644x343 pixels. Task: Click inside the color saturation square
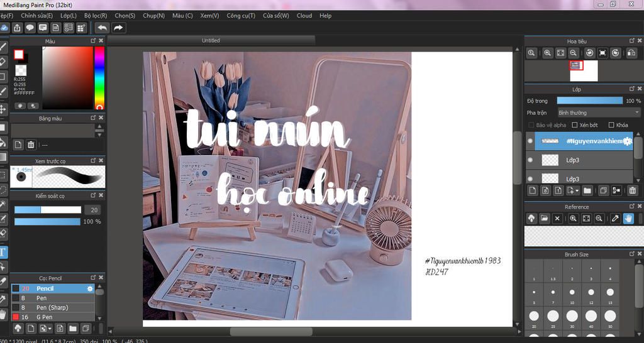pos(68,77)
